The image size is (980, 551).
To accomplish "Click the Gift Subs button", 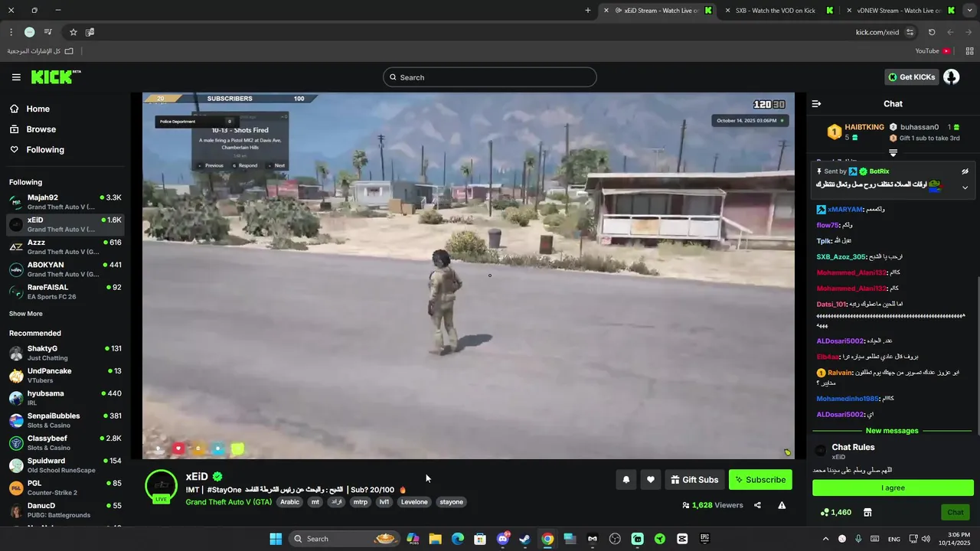I will click(x=694, y=480).
